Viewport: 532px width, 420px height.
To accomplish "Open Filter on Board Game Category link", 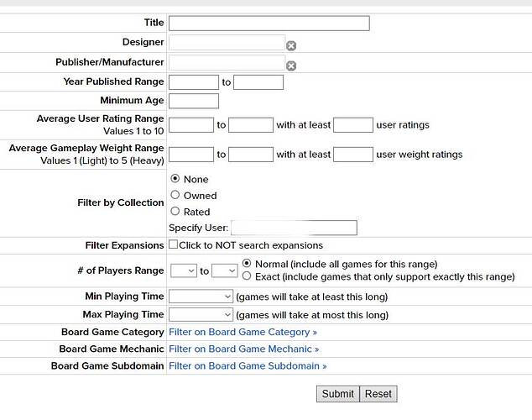I will click(243, 333).
